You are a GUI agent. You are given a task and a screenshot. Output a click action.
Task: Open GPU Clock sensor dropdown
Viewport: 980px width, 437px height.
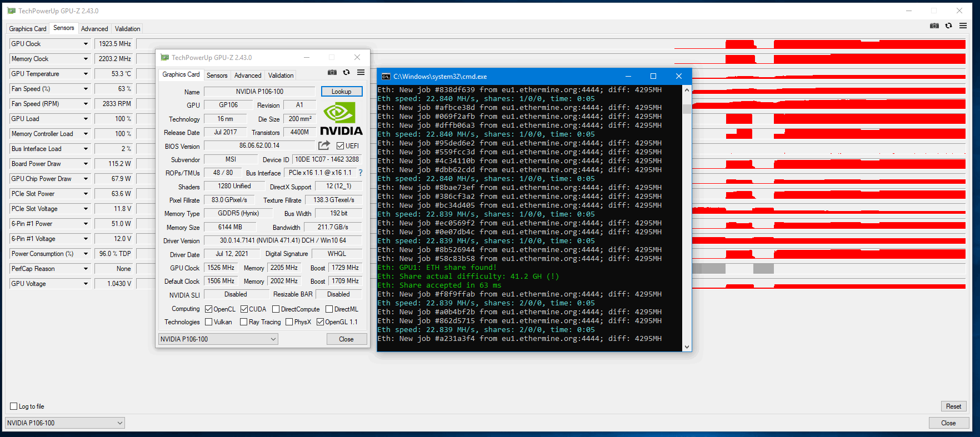click(86, 44)
